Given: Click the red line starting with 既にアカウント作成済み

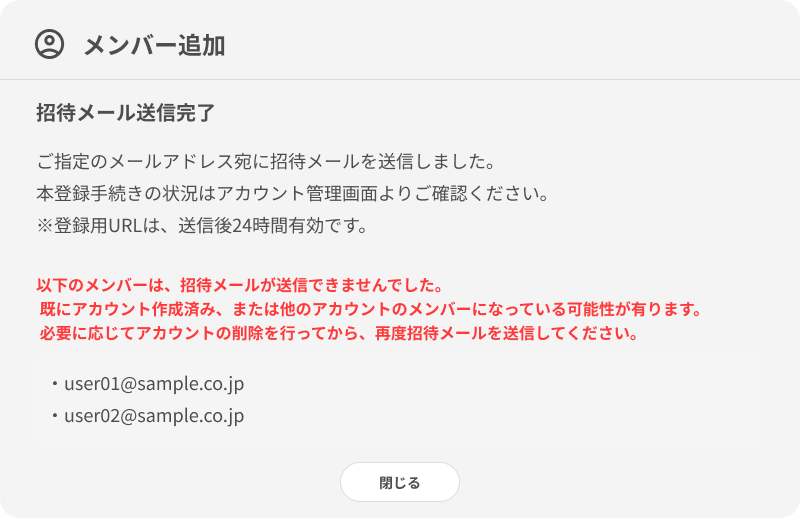Looking at the screenshot, I should (371, 309).
